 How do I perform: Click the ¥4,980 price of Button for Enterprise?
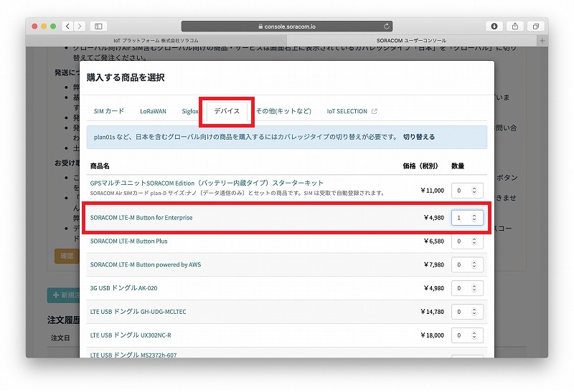(x=434, y=218)
